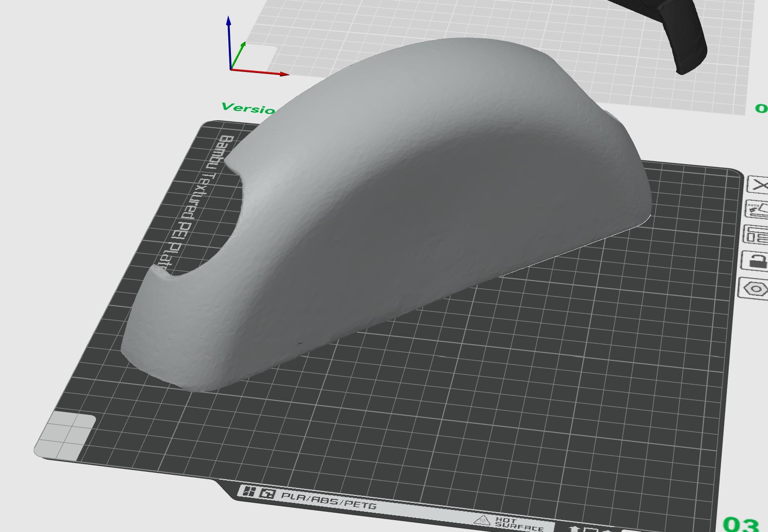Image resolution: width=768 pixels, height=532 pixels.
Task: Click the Hot Surface warning triangle icon
Action: pos(482,520)
